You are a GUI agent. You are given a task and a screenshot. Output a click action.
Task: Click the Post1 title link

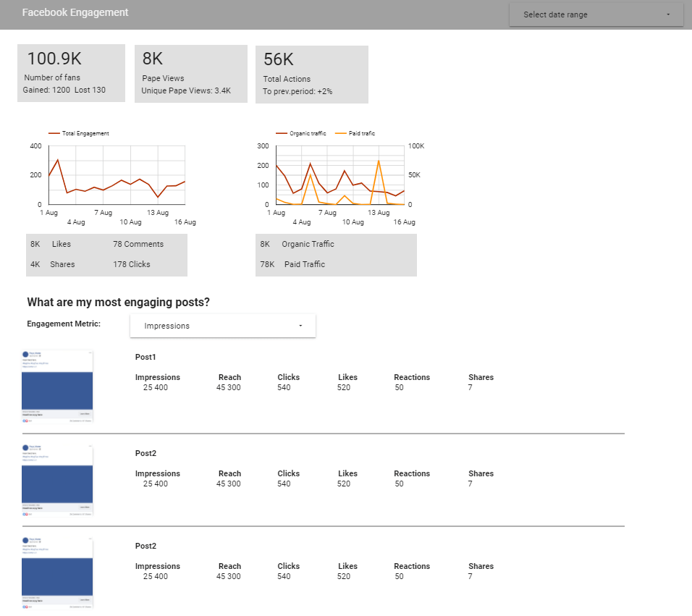pyautogui.click(x=144, y=357)
